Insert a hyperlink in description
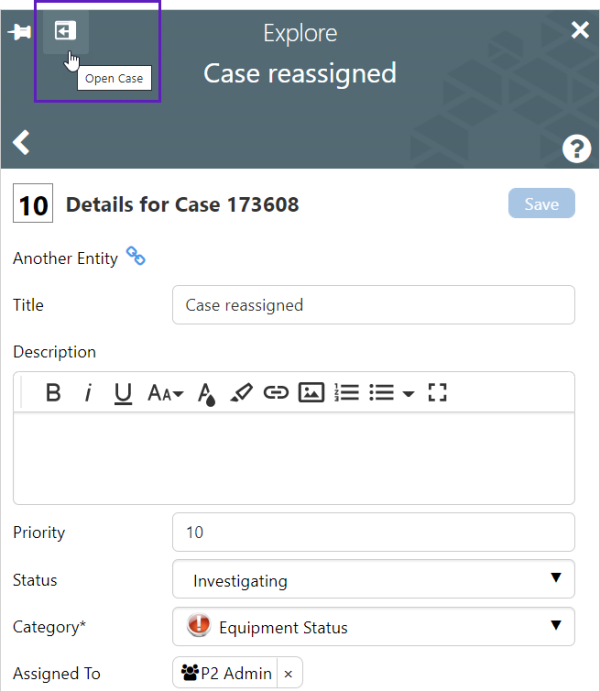The height and width of the screenshot is (692, 600). click(x=276, y=393)
